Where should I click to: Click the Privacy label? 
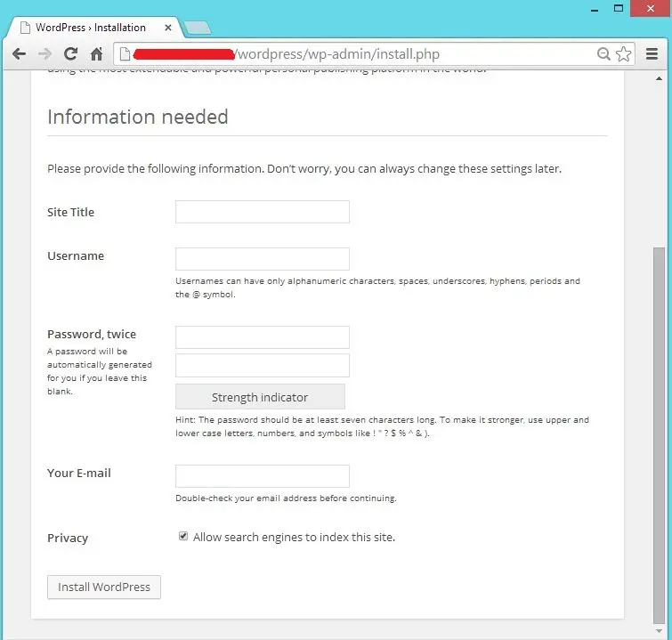(68, 538)
